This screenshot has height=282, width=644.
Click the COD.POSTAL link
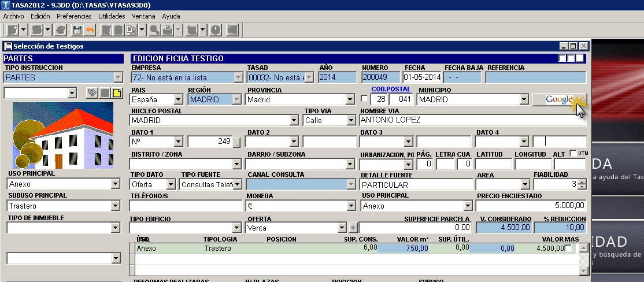tap(391, 89)
